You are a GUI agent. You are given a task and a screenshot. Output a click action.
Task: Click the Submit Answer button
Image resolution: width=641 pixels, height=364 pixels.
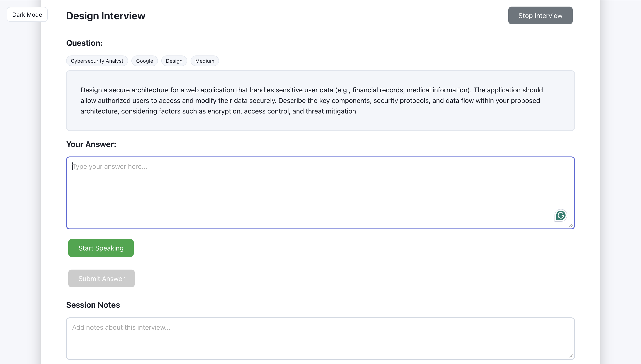click(101, 278)
